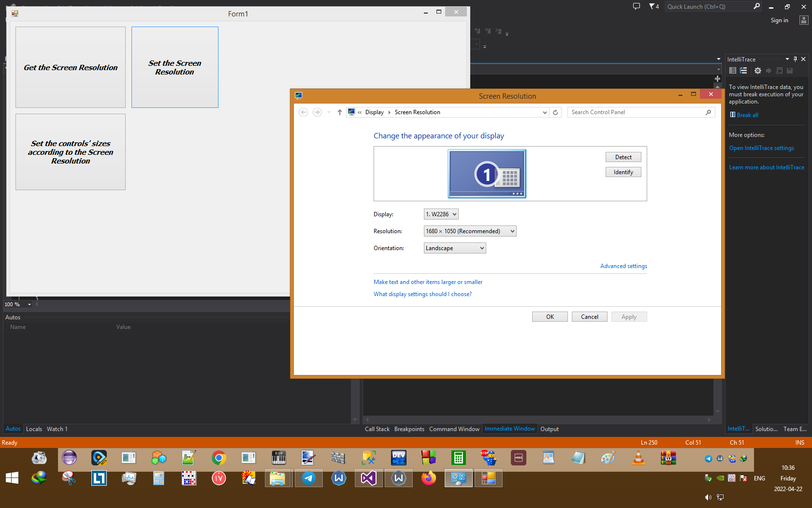Switch to the Output tab

pyautogui.click(x=550, y=429)
